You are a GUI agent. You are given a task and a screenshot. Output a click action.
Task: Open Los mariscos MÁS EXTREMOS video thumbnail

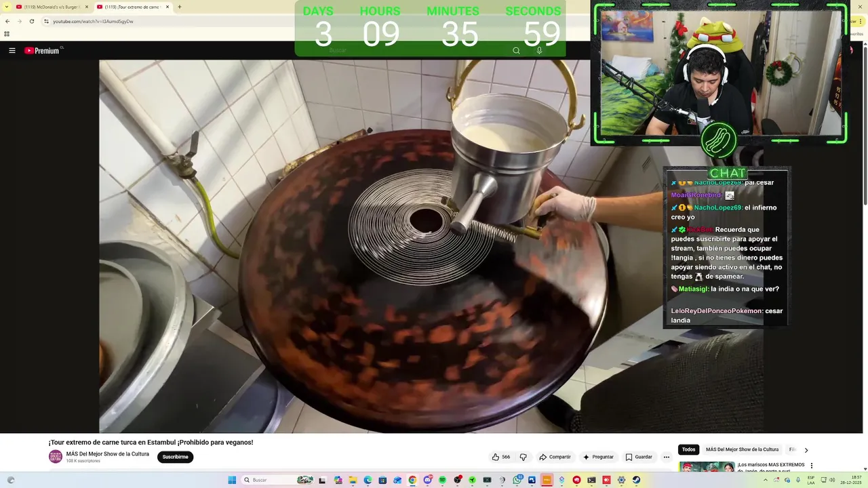coord(707,468)
